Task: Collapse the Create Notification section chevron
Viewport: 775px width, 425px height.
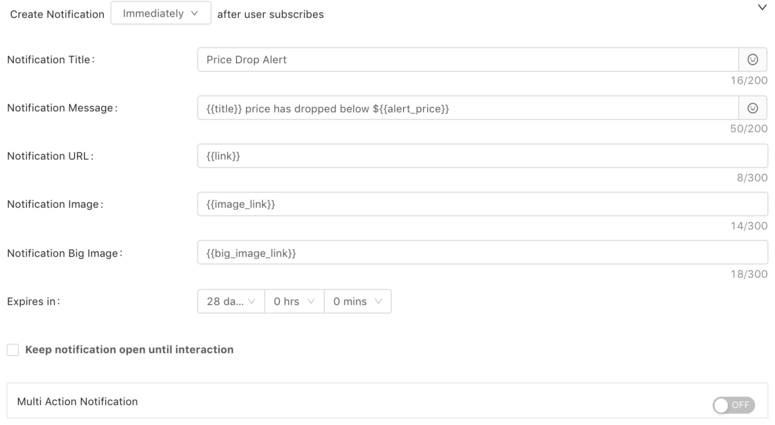Action: coord(762,7)
